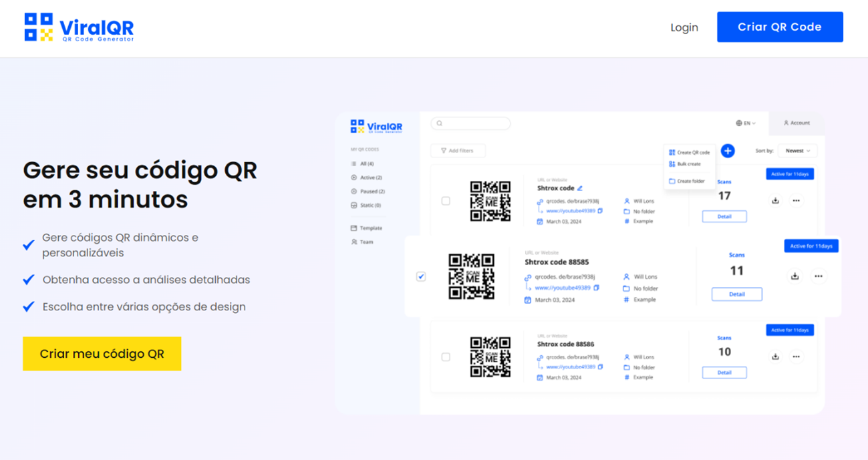The image size is (868, 460).
Task: Click the blue Criar QR Code button
Action: coord(780,27)
